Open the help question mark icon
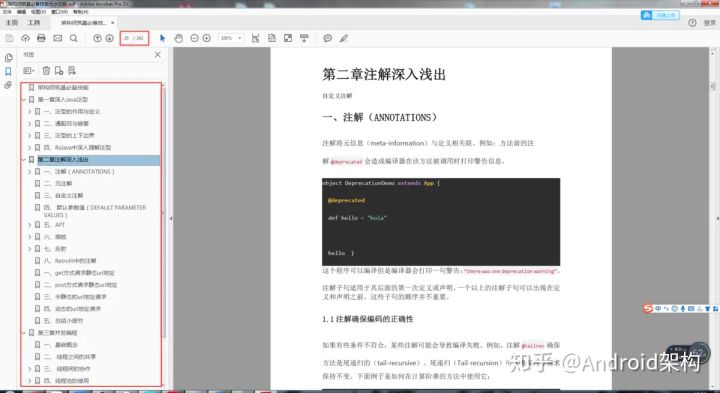The image size is (720, 393). [692, 22]
